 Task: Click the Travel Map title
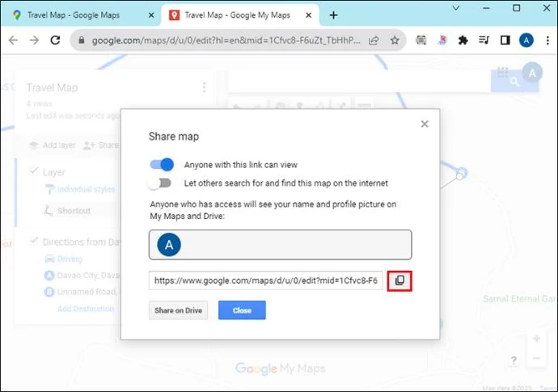(x=52, y=87)
